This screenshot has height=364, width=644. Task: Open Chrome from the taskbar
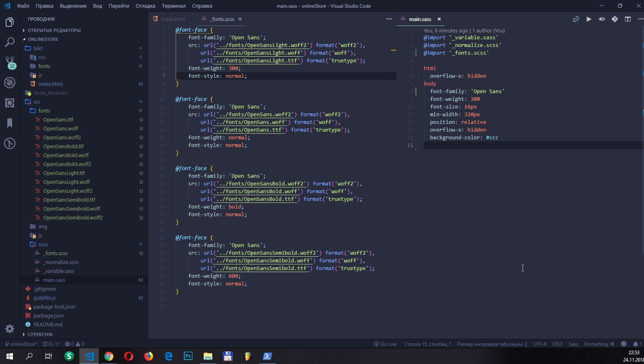[109, 356]
